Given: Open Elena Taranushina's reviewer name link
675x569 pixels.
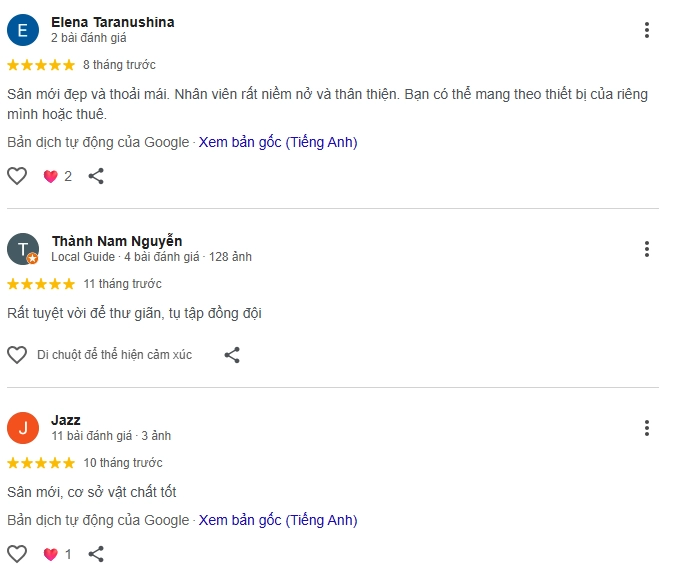Looking at the screenshot, I should point(112,22).
